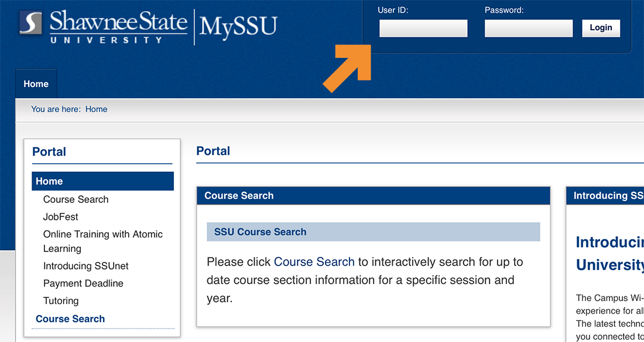The image size is (644, 342).
Task: Click the bold Course Search sidebar heading
Action: [70, 319]
